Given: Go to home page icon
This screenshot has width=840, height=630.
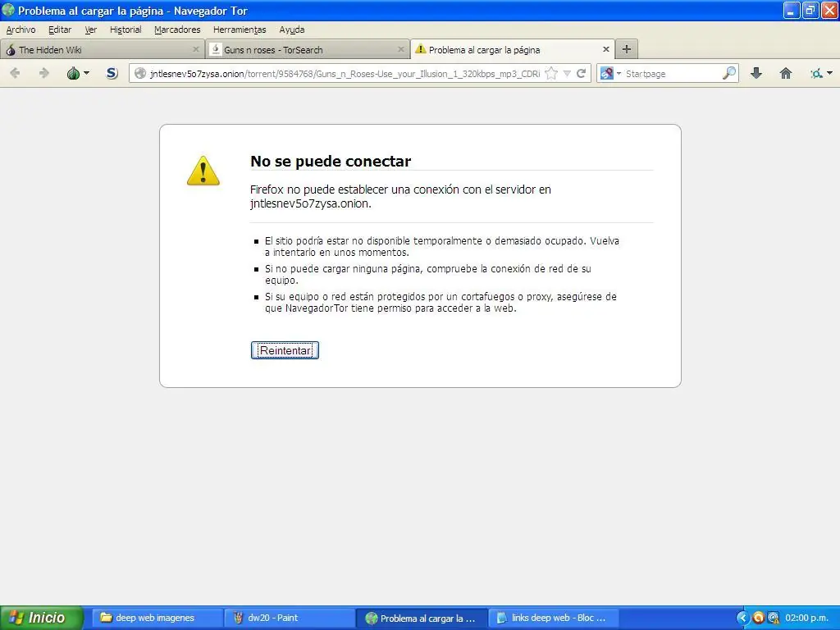Looking at the screenshot, I should click(785, 73).
